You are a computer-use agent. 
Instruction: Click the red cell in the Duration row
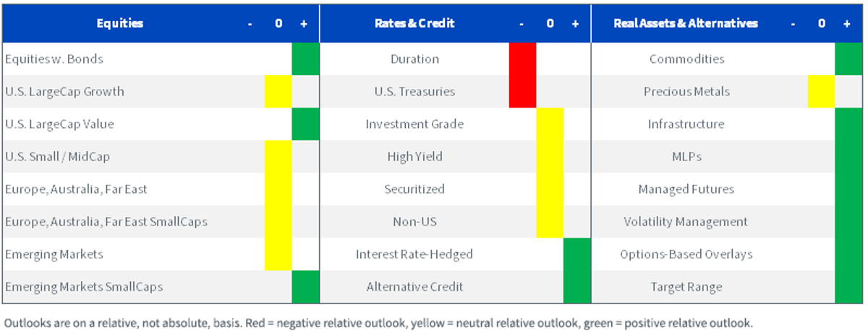[522, 59]
